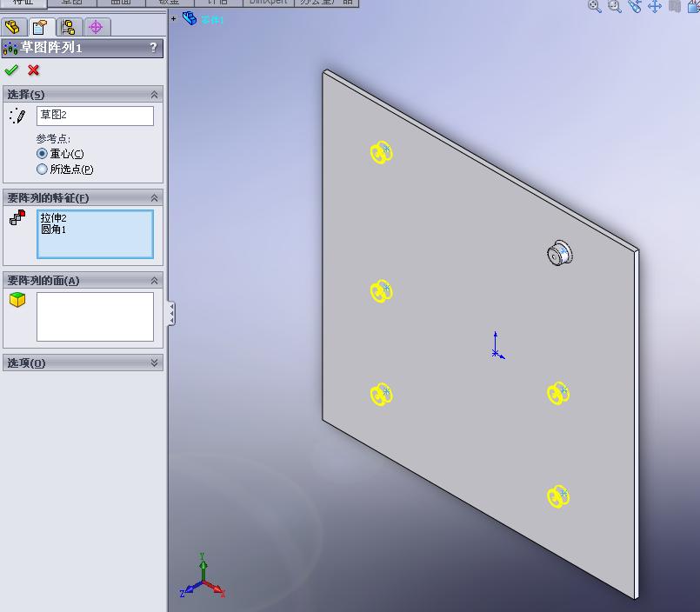
Task: Click the top-left yellow pattern preview instance
Action: pos(381,152)
